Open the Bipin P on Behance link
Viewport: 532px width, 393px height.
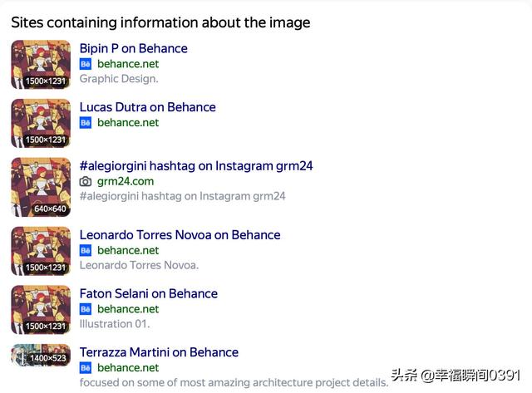(133, 48)
